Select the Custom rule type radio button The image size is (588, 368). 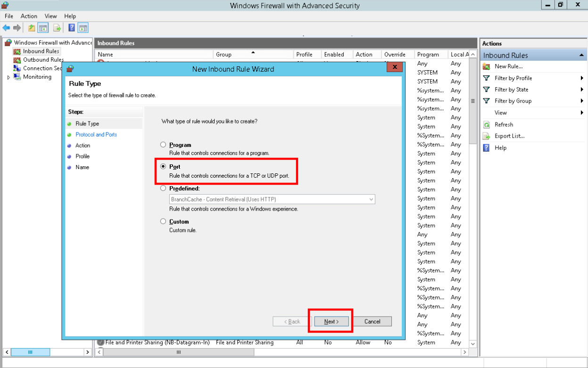point(163,221)
